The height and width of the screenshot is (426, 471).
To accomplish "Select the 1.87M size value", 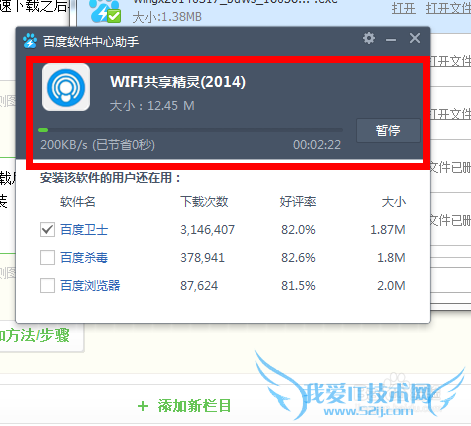I will click(x=388, y=230).
